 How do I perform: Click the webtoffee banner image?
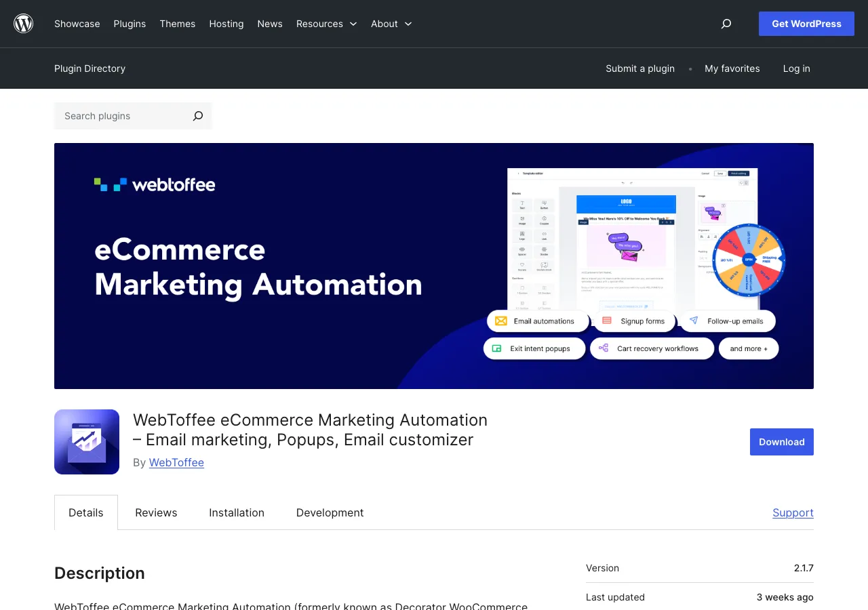[434, 266]
